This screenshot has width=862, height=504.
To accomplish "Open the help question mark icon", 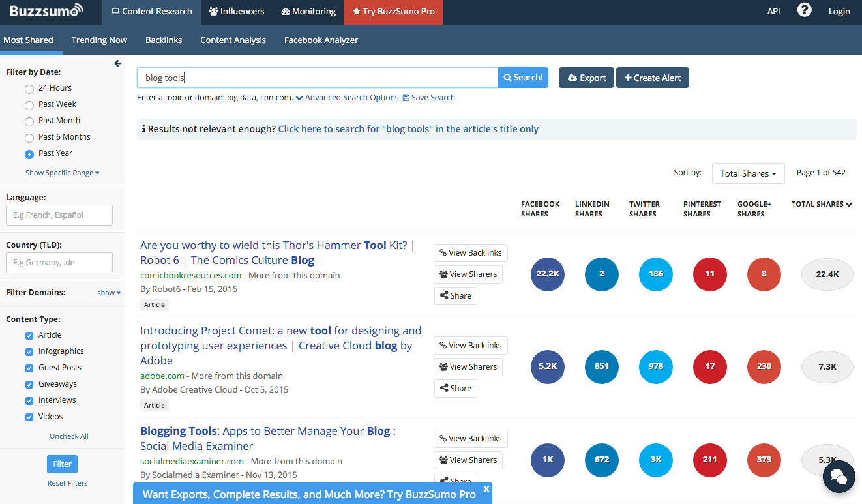I will pyautogui.click(x=805, y=10).
